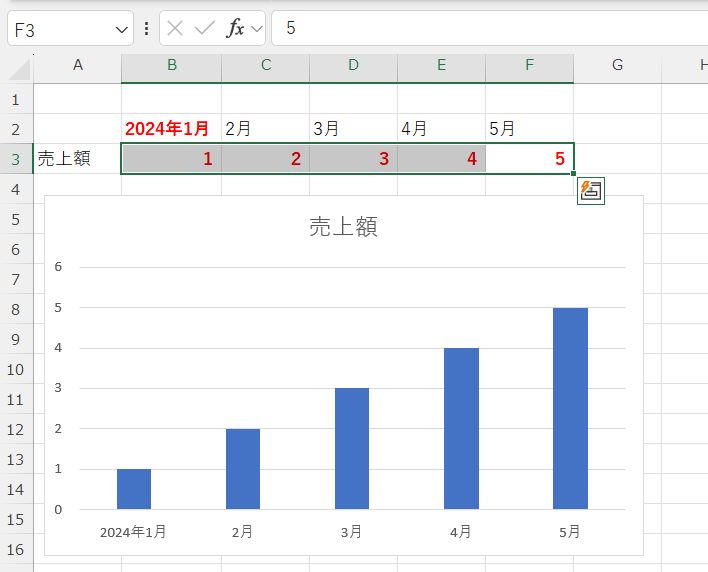
Task: Cancel the formula bar entry with X
Action: (175, 28)
